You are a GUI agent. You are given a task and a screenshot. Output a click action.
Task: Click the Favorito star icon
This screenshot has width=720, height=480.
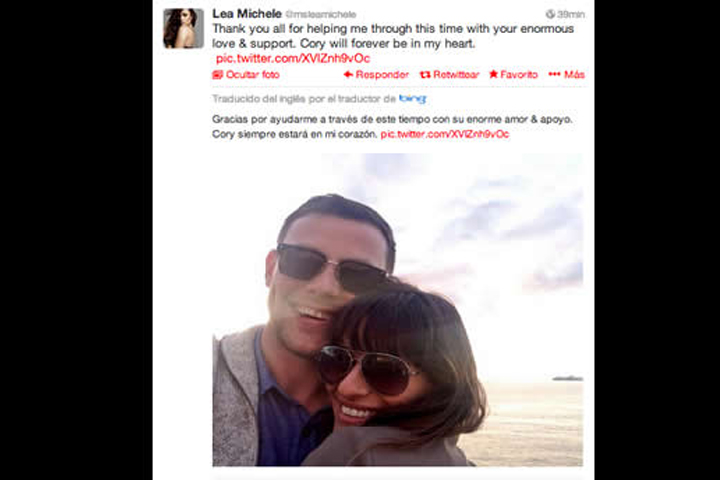point(494,74)
